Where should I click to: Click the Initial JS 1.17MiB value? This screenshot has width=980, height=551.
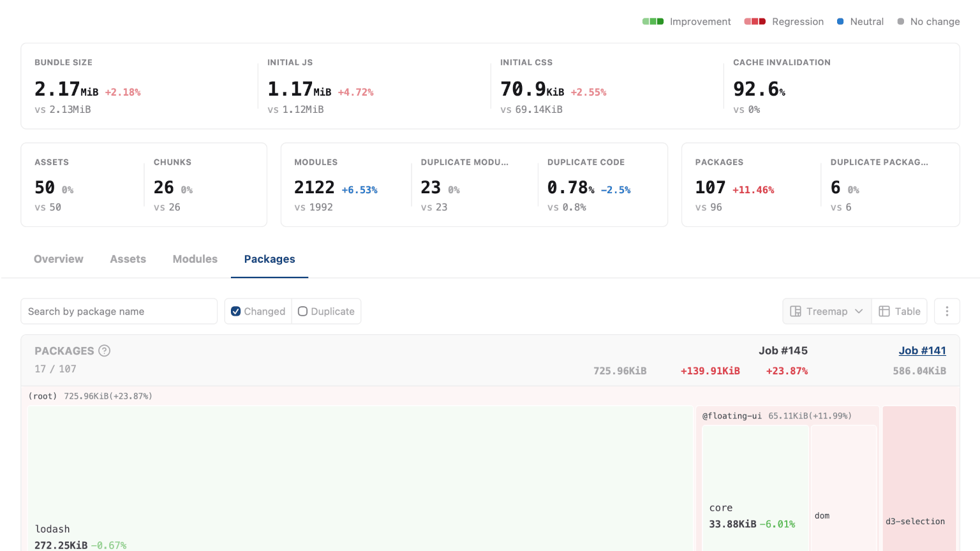click(299, 89)
